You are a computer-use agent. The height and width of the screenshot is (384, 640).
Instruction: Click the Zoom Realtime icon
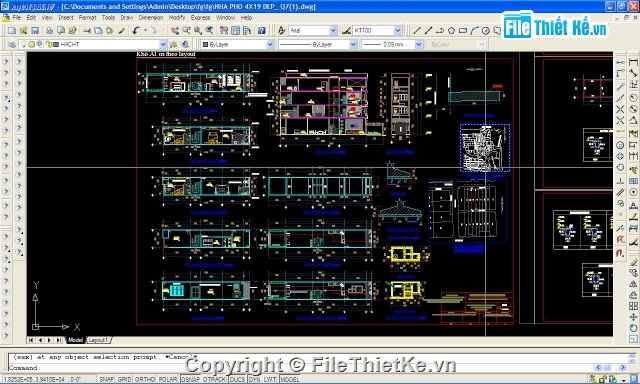click(x=187, y=31)
